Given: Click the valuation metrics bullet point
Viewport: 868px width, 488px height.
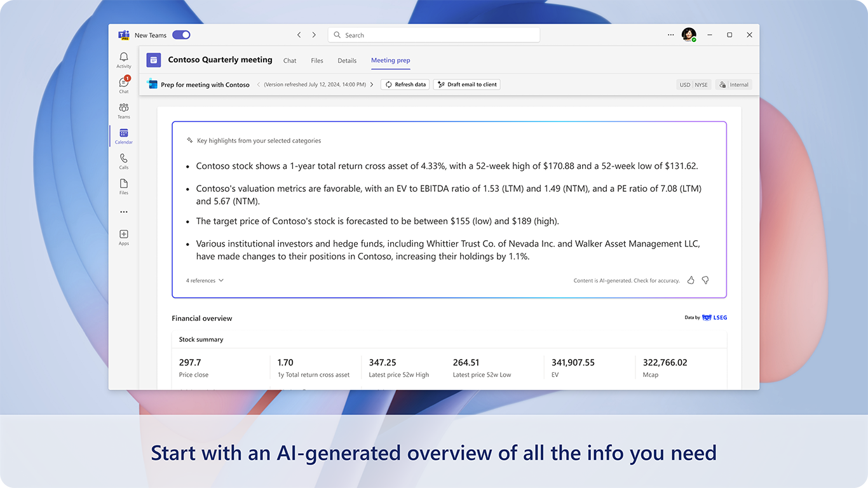Looking at the screenshot, I should [449, 195].
